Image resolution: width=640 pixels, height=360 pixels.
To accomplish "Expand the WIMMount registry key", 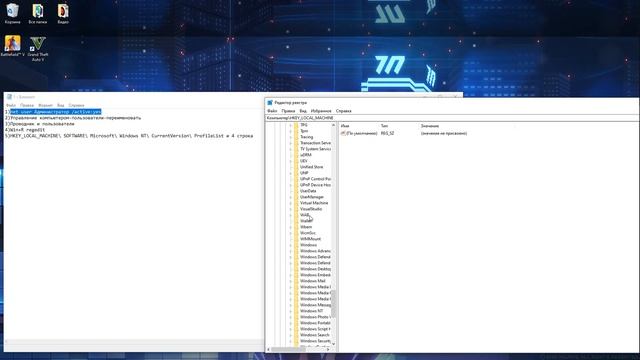I will click(x=291, y=239).
